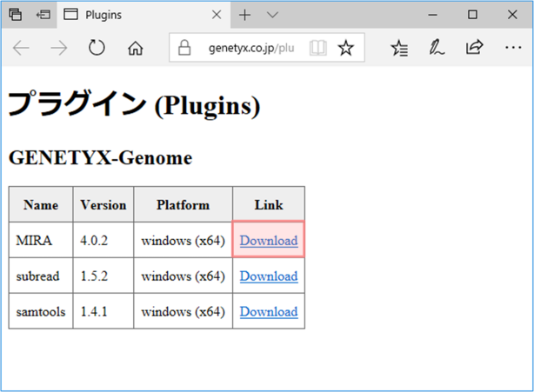Close the Plugins tab
The image size is (534, 392).
217,15
